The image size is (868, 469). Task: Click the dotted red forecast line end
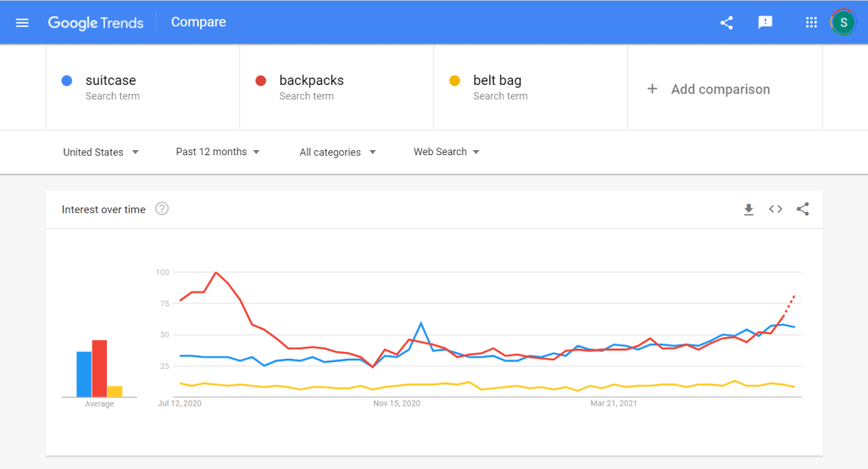click(794, 297)
